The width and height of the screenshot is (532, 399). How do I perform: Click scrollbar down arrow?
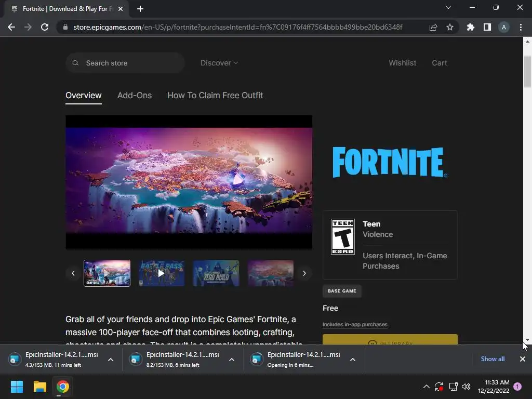click(527, 340)
